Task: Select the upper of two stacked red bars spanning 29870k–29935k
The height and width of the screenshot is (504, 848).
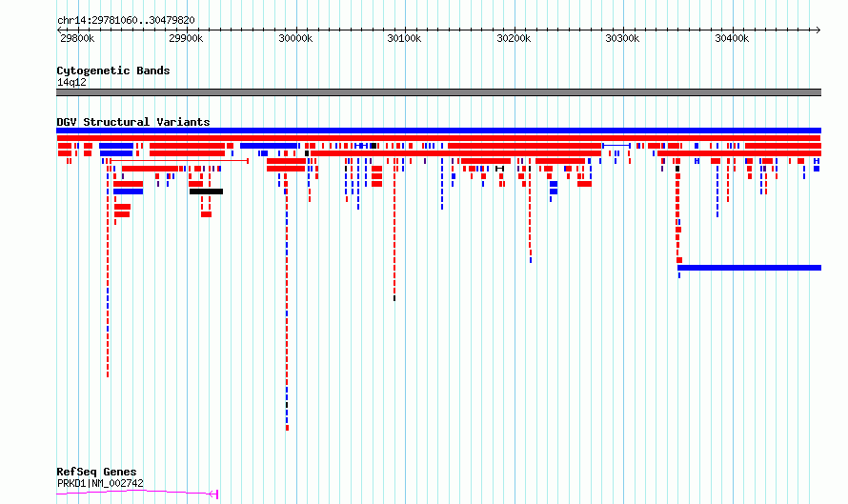Action: click(x=187, y=146)
